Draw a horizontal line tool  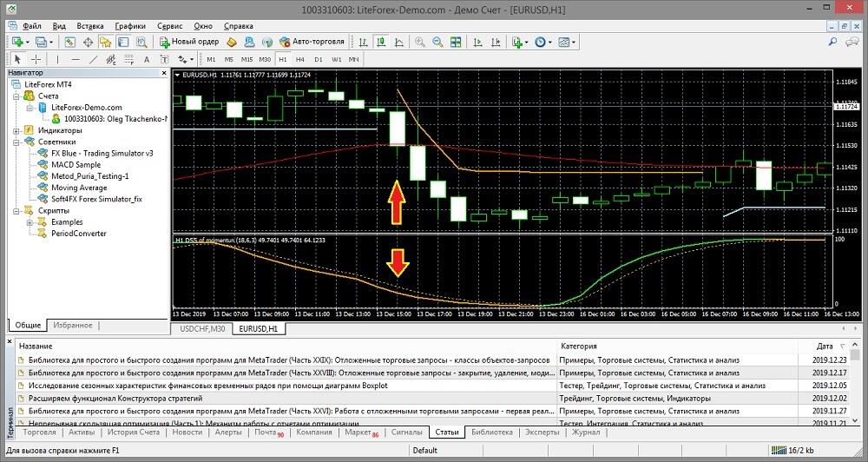click(76, 59)
